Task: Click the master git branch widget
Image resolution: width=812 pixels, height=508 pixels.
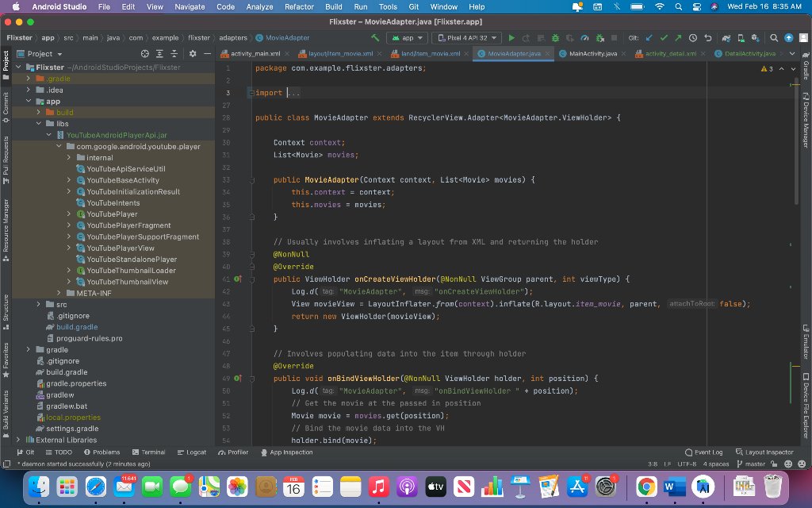Action: click(x=751, y=464)
